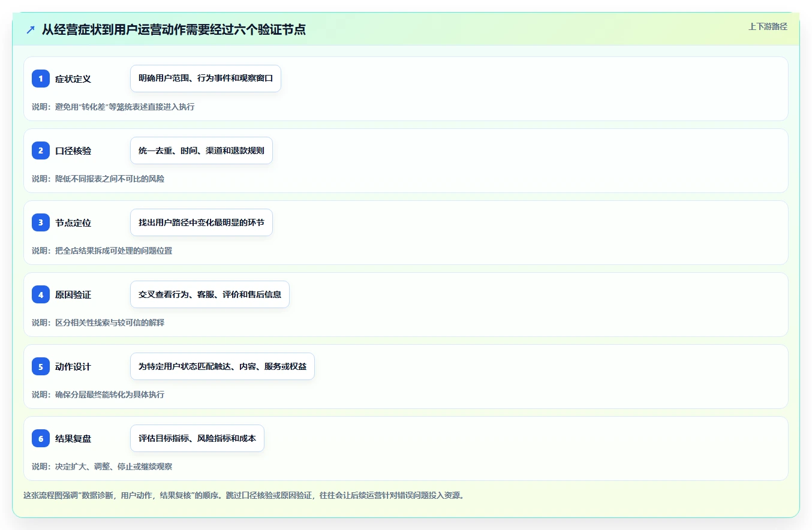Select the 症状定义 step label
This screenshot has width=812, height=530.
(x=73, y=79)
